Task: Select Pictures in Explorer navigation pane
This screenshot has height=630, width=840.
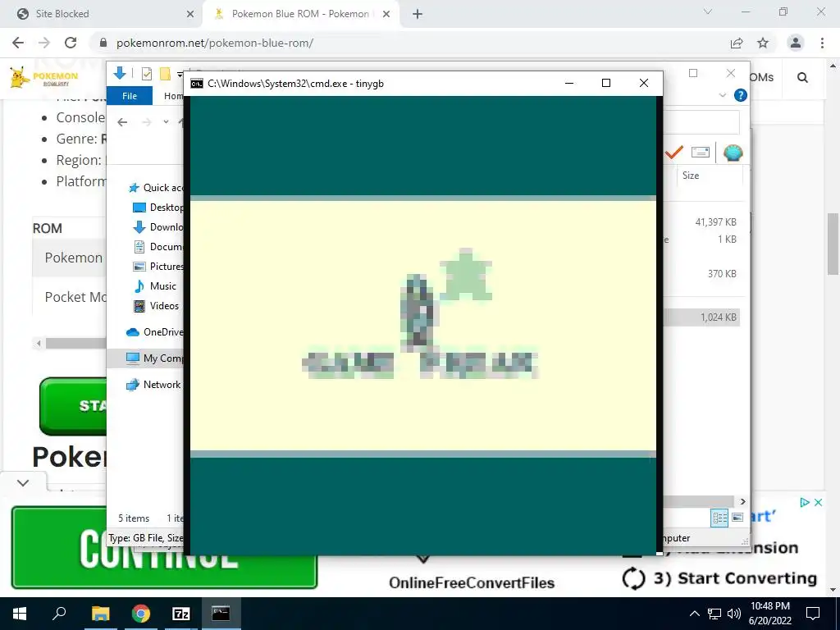Action: click(158, 267)
